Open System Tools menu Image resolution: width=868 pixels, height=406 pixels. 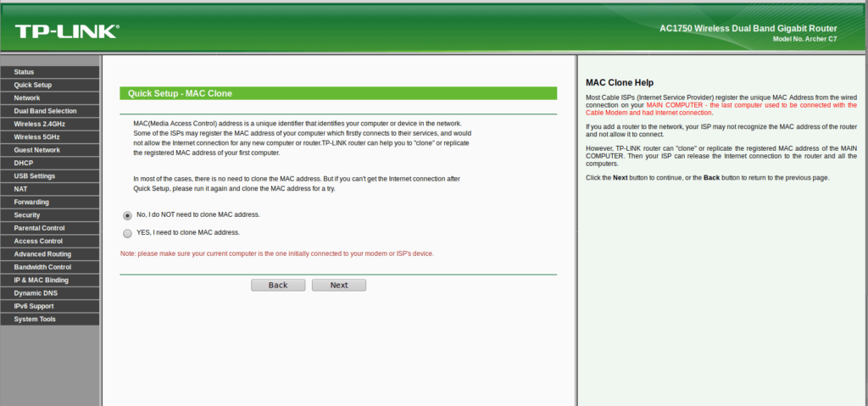[x=50, y=320]
